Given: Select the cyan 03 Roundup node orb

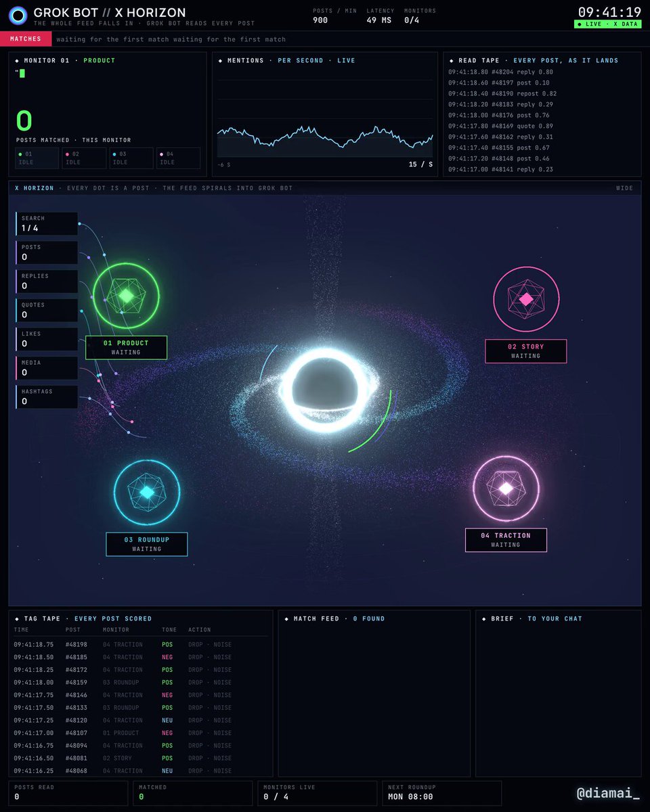Looking at the screenshot, I should point(147,493).
